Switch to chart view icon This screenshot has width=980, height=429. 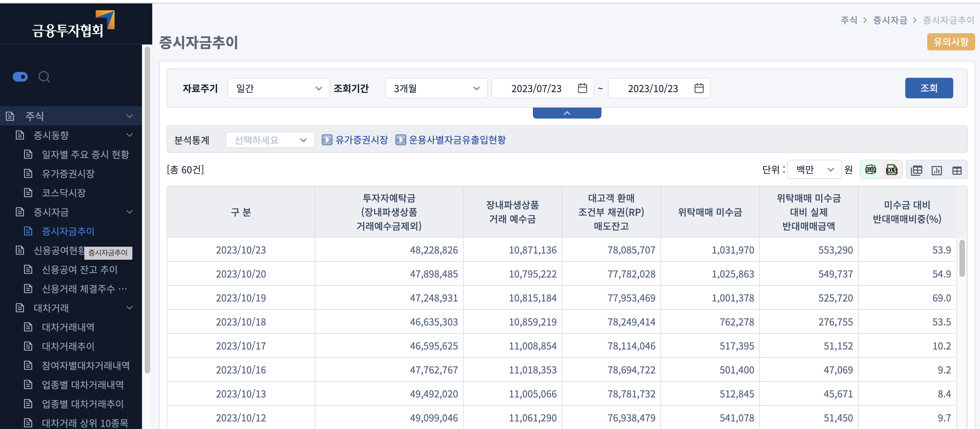(936, 170)
